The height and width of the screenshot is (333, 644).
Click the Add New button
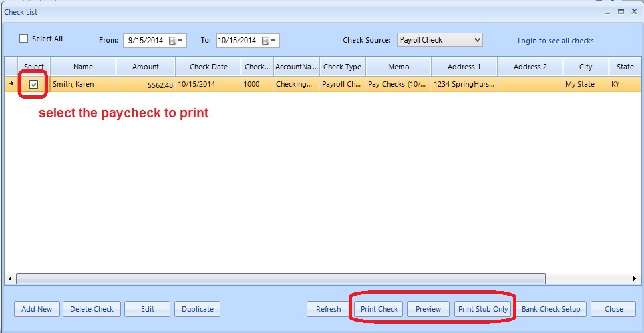point(37,309)
